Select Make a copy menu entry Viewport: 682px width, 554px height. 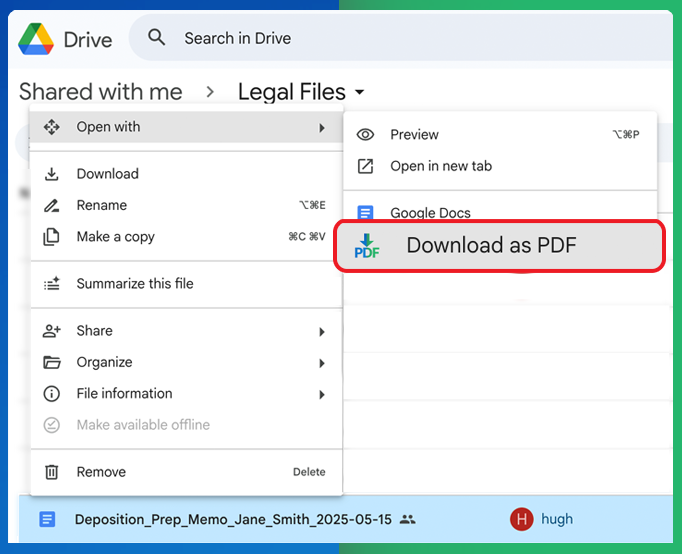115,237
